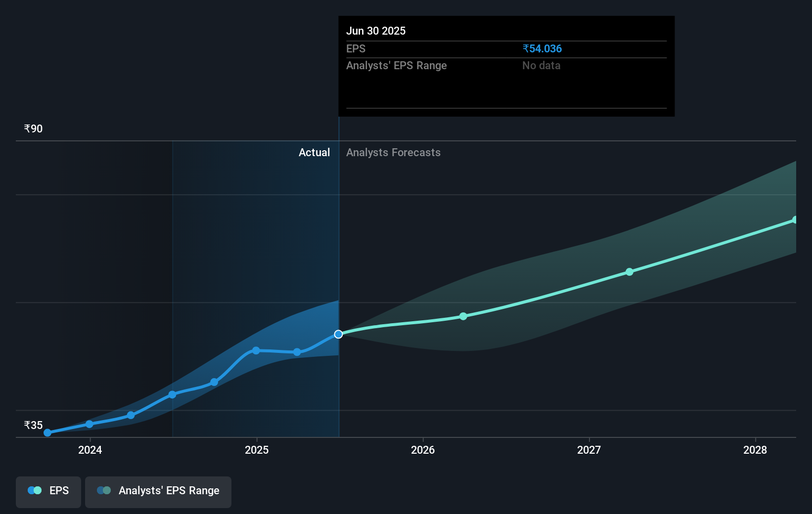Image resolution: width=812 pixels, height=514 pixels.
Task: Click the 2028 x-axis label
Action: tap(755, 450)
